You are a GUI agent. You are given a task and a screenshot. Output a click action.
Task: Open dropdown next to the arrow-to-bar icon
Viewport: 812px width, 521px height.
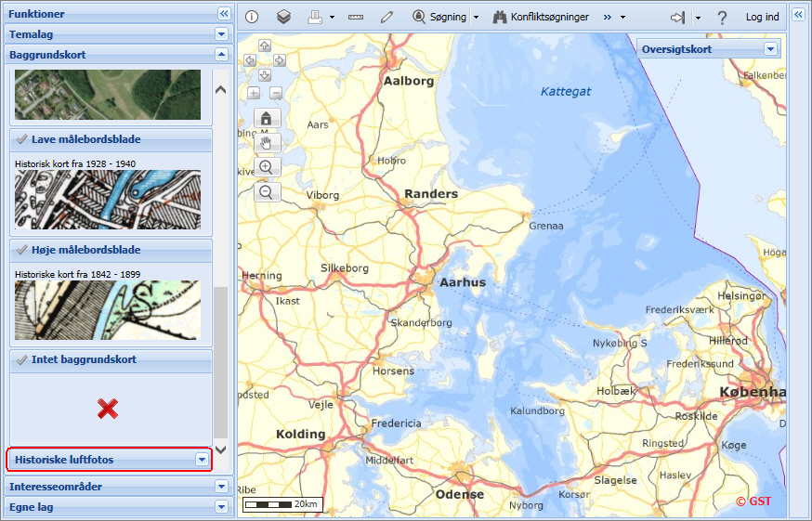[x=698, y=18]
